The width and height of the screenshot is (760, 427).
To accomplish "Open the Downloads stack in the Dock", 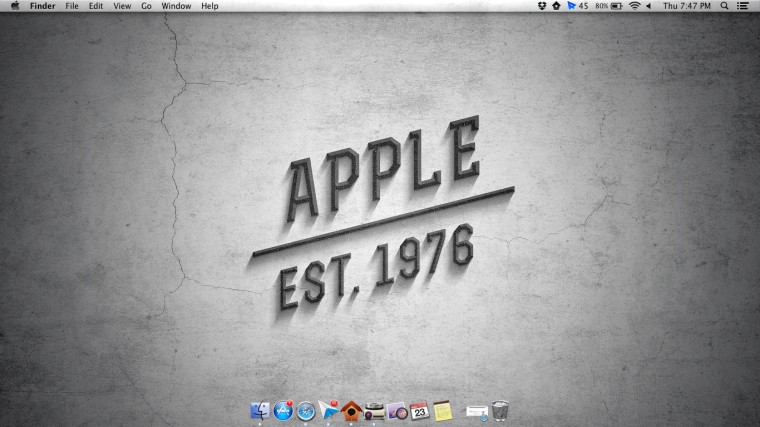I will pyautogui.click(x=477, y=412).
